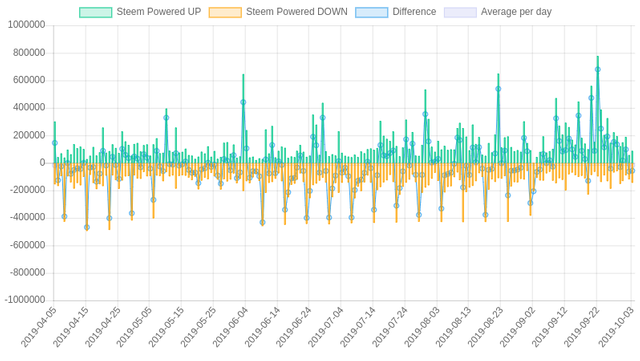Viewport: 640px width, 361px height.
Task: Toggle the Steem Powered DOWN legend swatch
Action: [225, 12]
